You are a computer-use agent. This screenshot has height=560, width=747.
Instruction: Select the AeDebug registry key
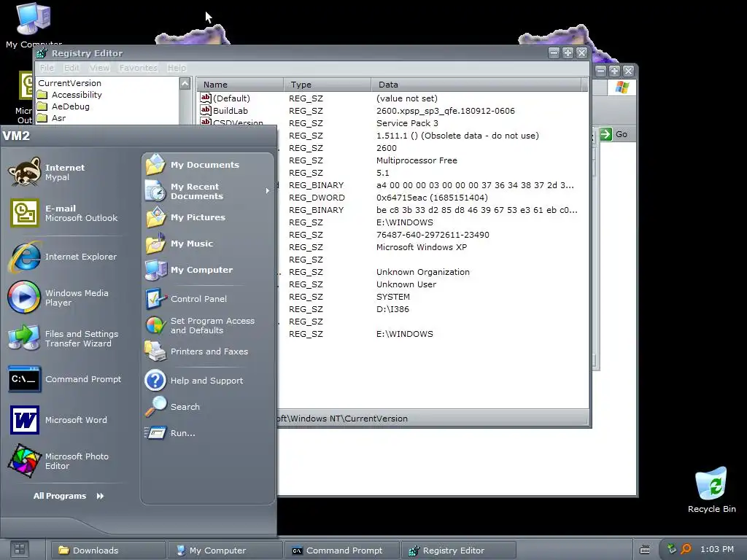71,106
